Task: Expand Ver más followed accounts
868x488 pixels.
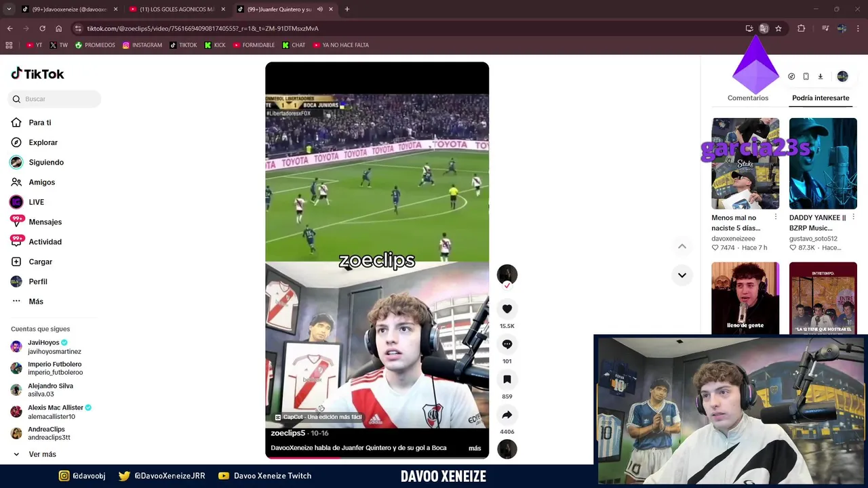Action: pos(42,454)
